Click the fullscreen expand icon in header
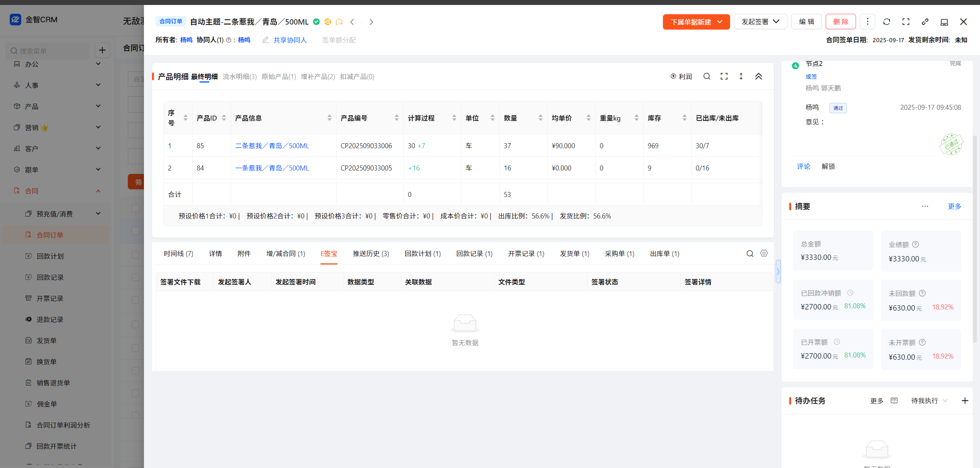The width and height of the screenshot is (980, 468). point(906,22)
